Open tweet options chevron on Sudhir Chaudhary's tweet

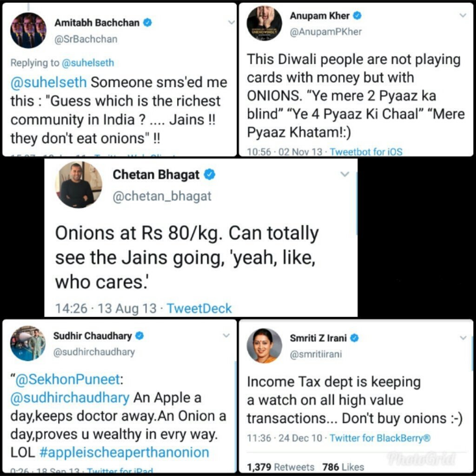(226, 335)
